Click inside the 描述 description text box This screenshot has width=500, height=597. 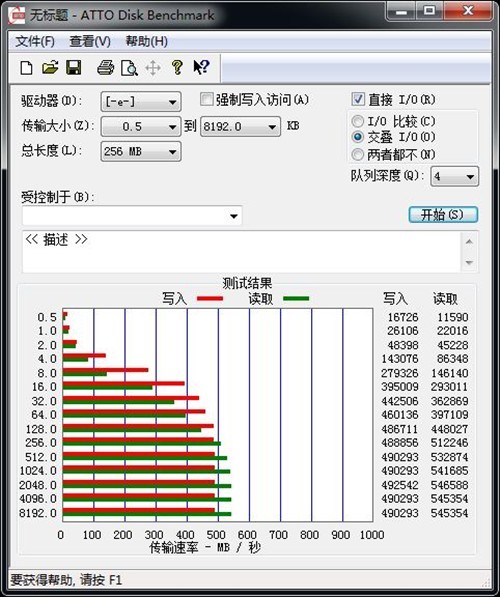[x=242, y=252]
